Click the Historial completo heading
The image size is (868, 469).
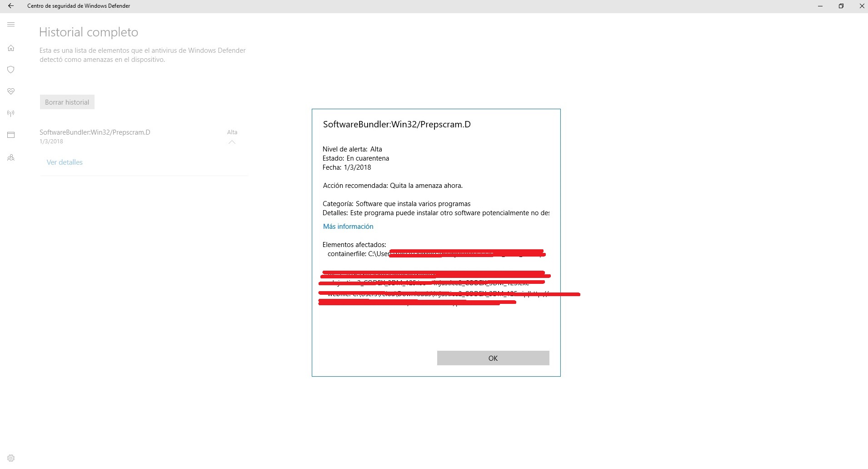click(89, 32)
